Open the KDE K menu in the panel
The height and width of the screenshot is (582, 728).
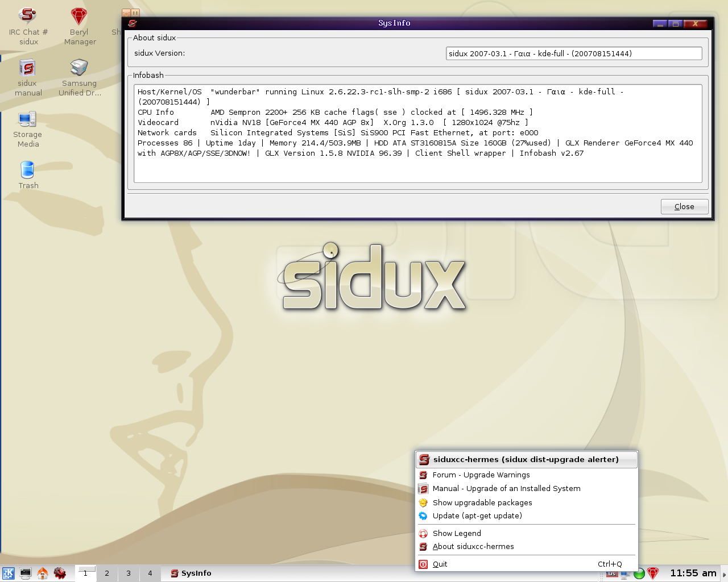coord(9,573)
